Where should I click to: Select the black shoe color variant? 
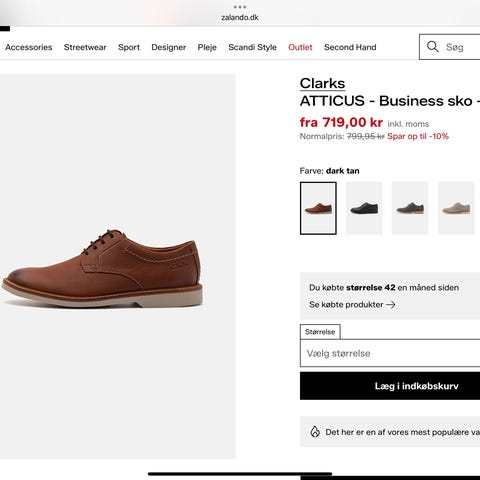click(364, 208)
